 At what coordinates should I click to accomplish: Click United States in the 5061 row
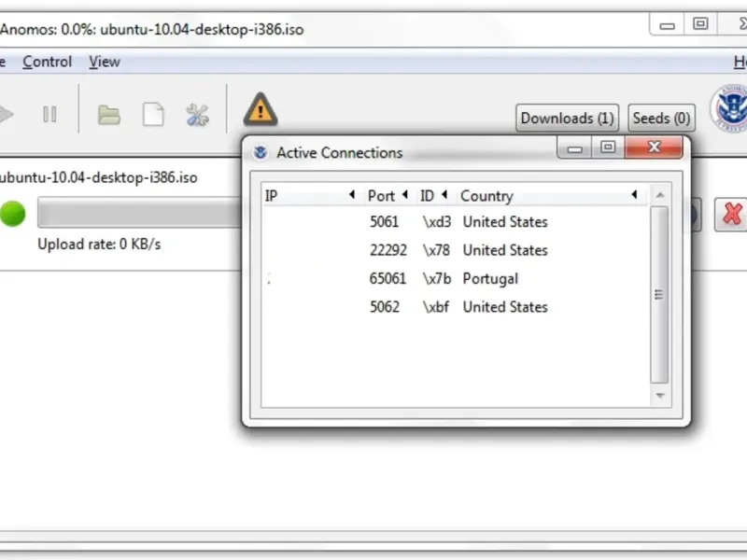(x=505, y=222)
